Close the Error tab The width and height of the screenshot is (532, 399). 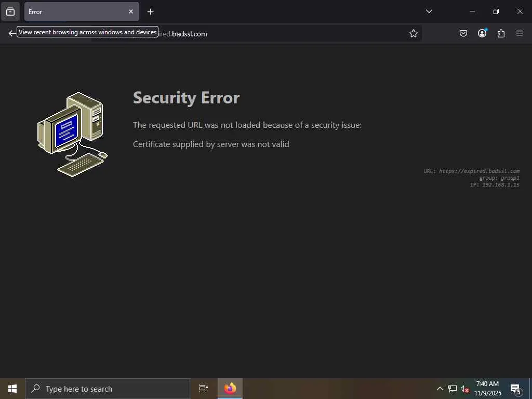pyautogui.click(x=130, y=11)
